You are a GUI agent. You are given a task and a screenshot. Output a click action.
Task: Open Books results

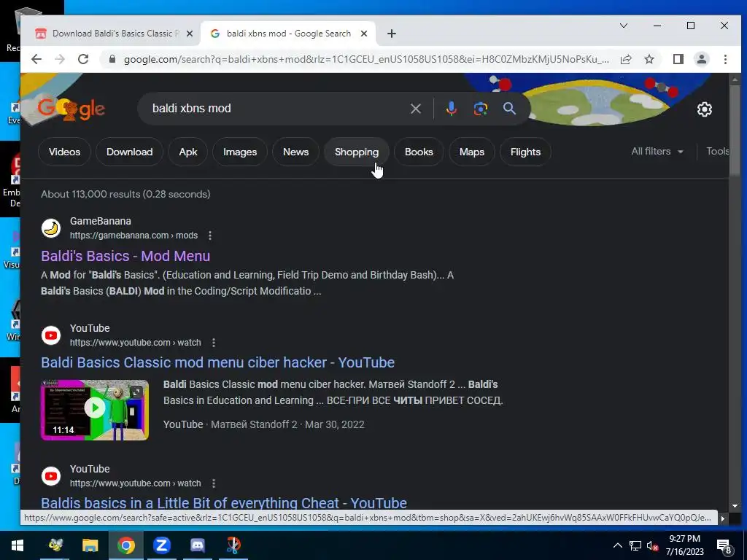click(x=419, y=152)
